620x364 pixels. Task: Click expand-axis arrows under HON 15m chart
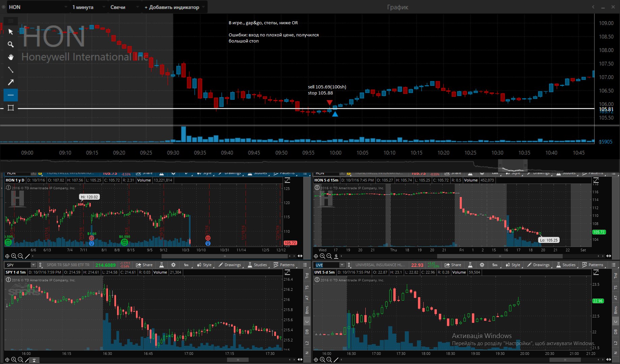coord(609,256)
